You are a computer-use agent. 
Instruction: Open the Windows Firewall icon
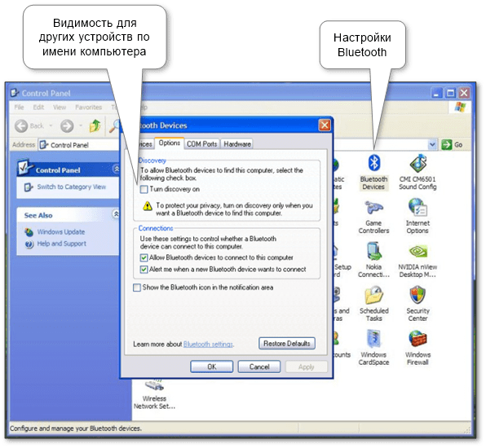point(418,339)
